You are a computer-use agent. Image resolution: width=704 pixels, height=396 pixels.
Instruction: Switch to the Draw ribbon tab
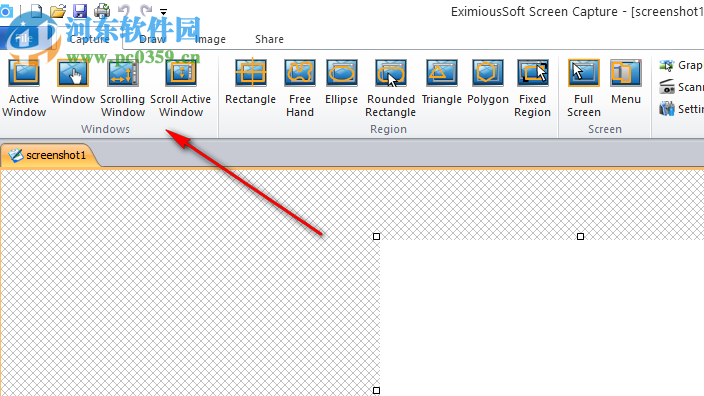(x=153, y=40)
